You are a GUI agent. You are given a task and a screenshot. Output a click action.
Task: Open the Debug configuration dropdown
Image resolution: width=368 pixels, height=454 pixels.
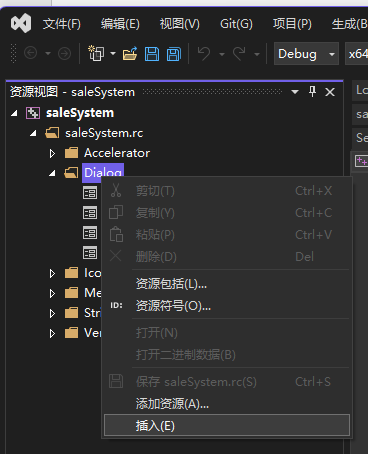click(x=306, y=54)
